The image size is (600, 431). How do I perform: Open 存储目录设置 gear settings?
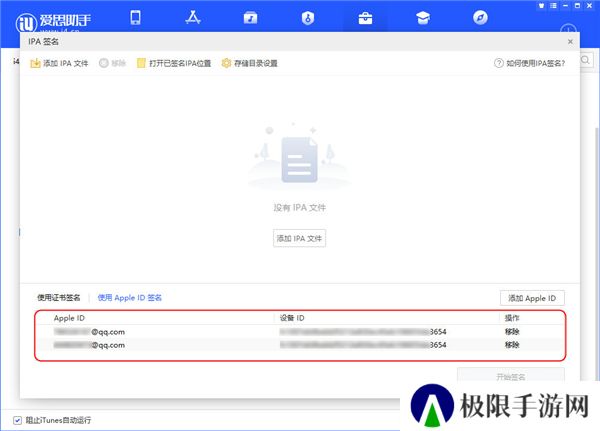[x=249, y=63]
